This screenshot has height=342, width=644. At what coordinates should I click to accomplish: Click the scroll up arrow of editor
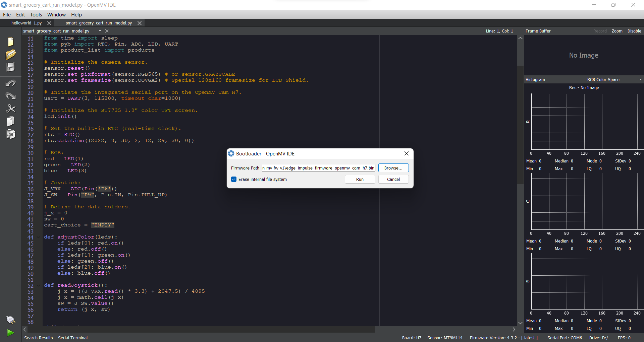pos(520,38)
